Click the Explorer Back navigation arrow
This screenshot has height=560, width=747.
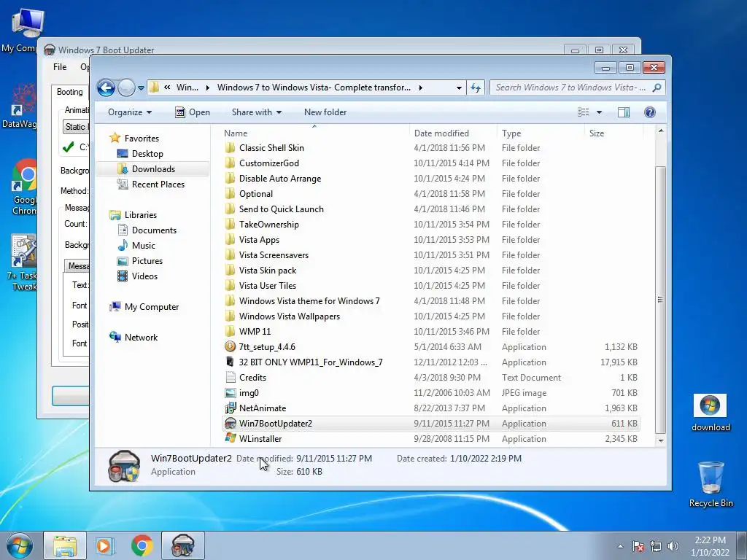[107, 87]
